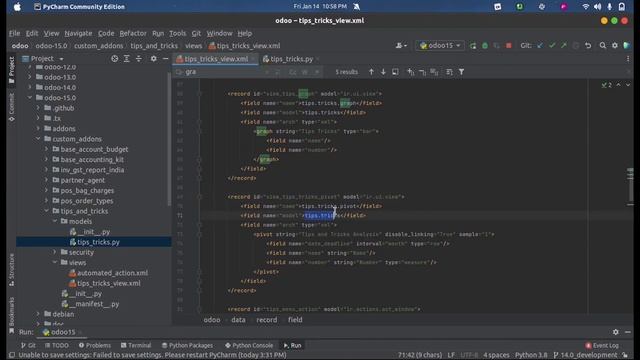Click Git push arrow icon
Viewport: 640px width, 360px height.
point(564,46)
